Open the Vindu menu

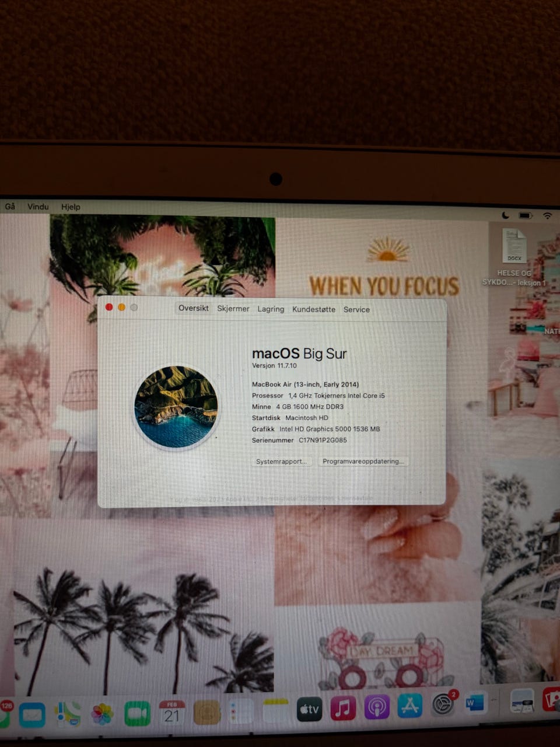coord(38,207)
